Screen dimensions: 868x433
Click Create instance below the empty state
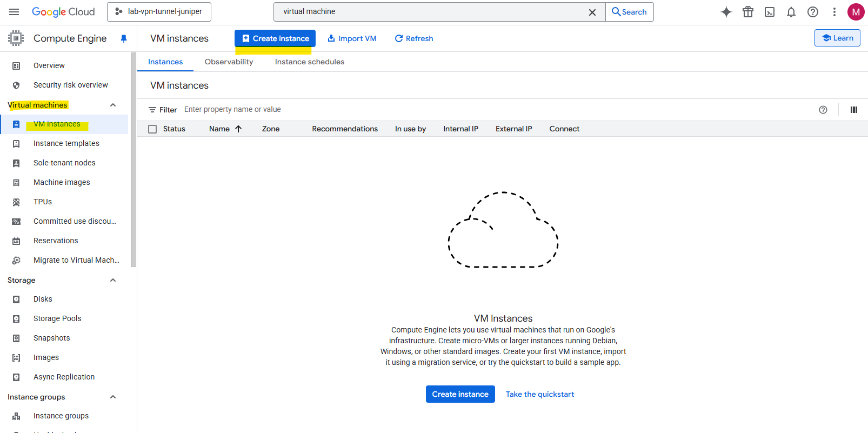460,394
